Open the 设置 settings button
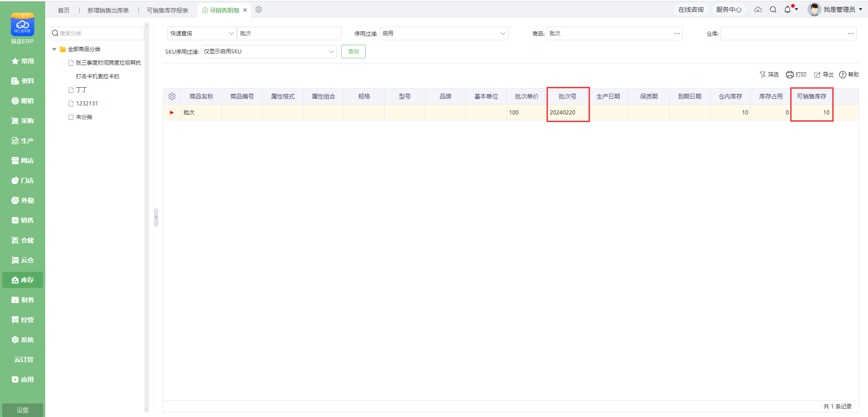The width and height of the screenshot is (868, 417). click(23, 410)
